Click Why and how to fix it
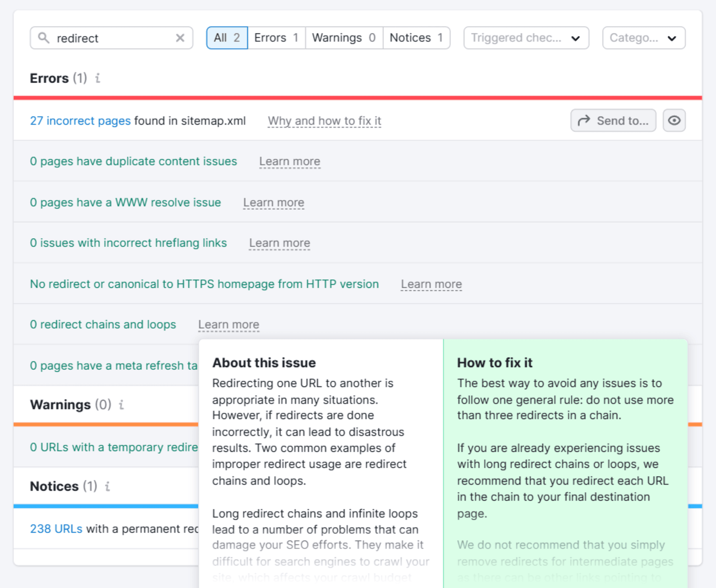The height and width of the screenshot is (588, 716). click(x=325, y=120)
